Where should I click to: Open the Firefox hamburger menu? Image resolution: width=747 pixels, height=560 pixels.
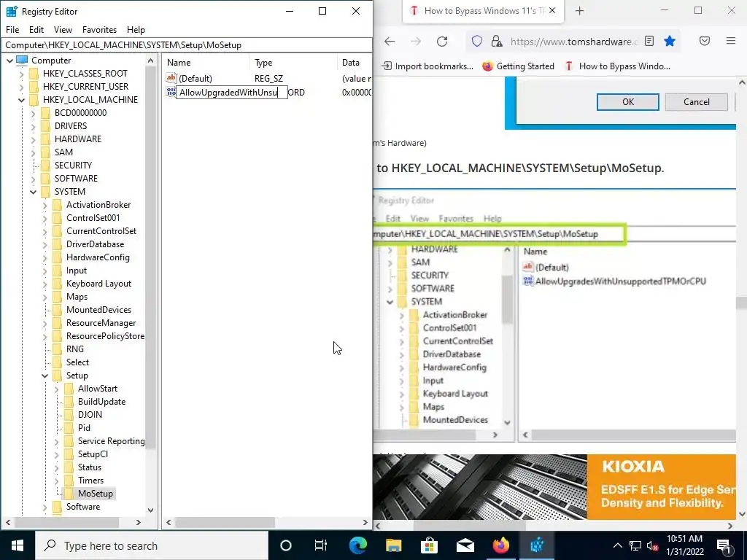coord(731,41)
